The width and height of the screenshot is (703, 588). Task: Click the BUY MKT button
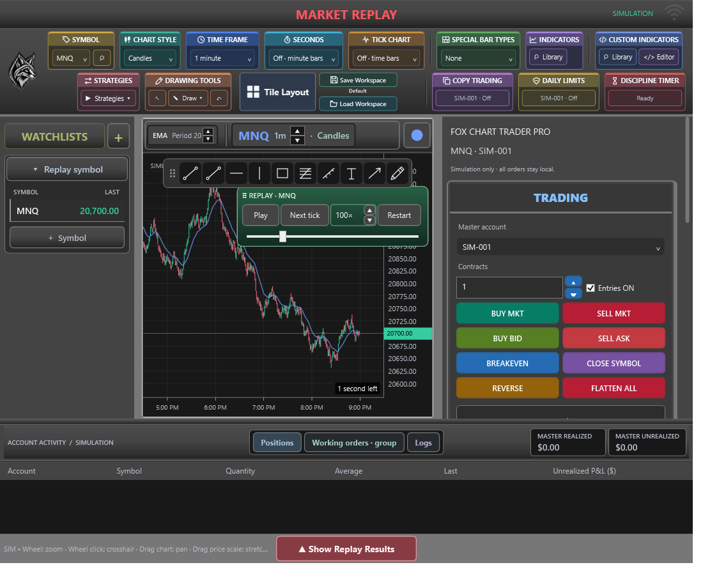(507, 314)
